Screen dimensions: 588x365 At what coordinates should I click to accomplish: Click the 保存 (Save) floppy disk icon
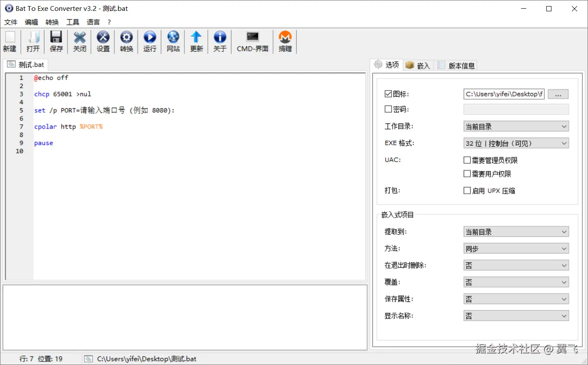point(56,42)
